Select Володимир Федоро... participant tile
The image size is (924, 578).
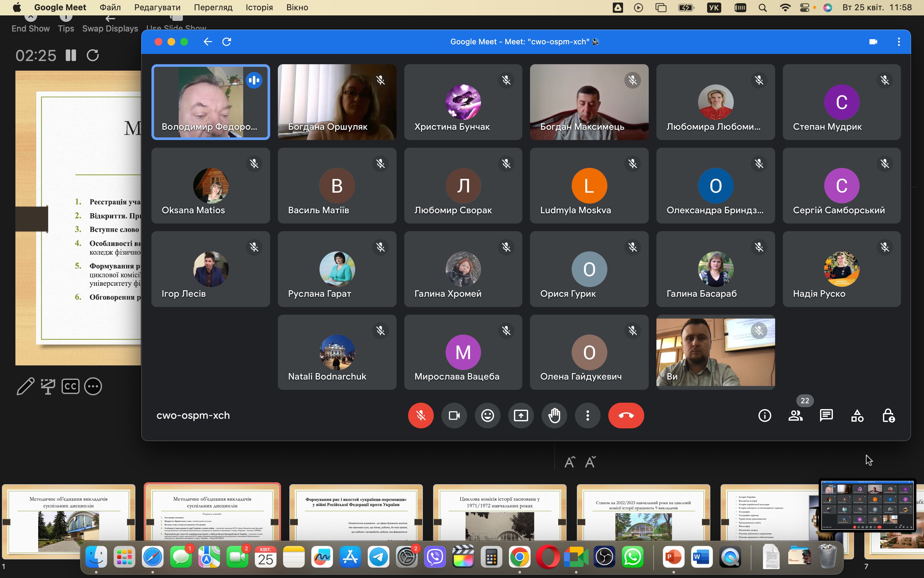pyautogui.click(x=210, y=102)
